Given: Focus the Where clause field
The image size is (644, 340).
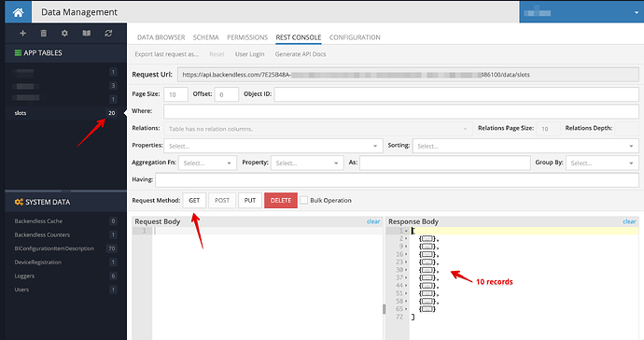Looking at the screenshot, I should pos(401,111).
